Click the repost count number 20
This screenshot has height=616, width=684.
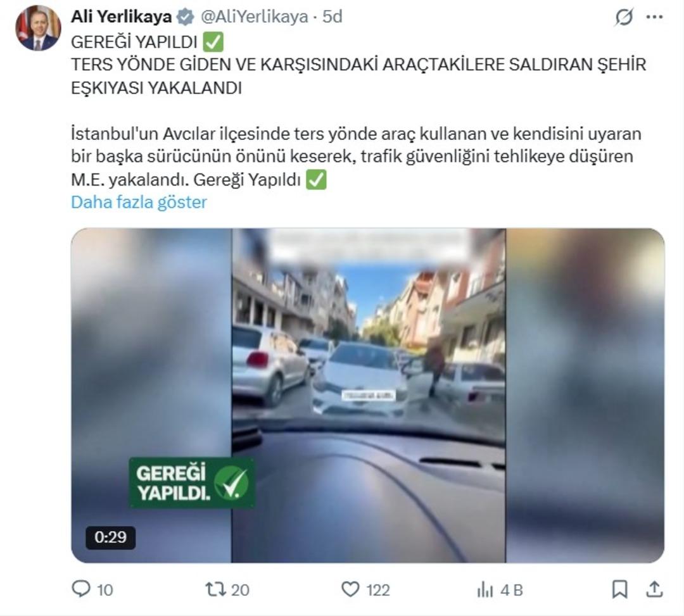[x=240, y=590]
